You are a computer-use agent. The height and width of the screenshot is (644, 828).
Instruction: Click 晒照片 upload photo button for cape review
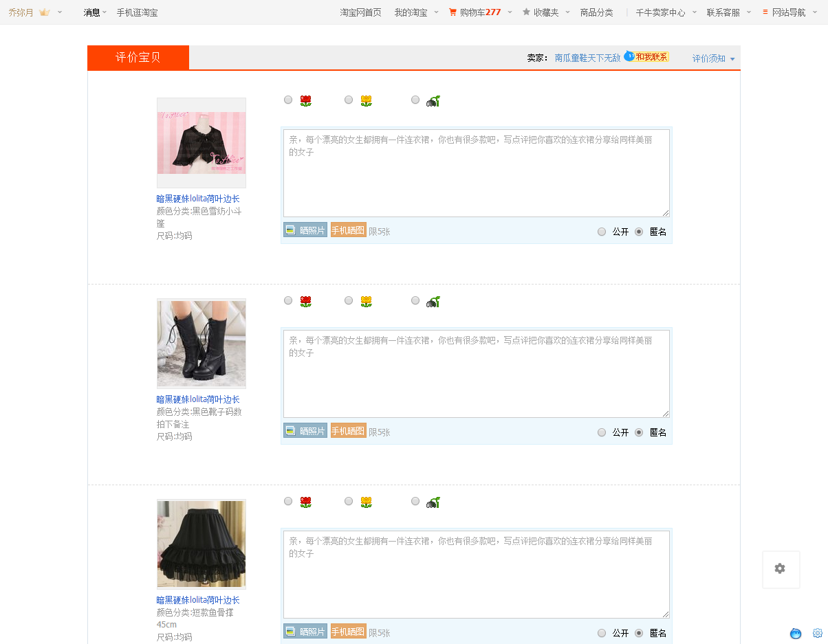(x=305, y=230)
